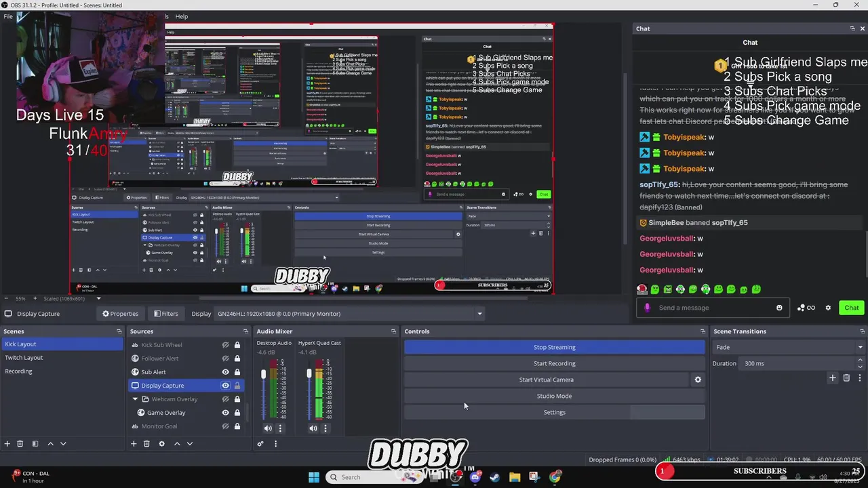Enable Studio Mode

point(554,396)
